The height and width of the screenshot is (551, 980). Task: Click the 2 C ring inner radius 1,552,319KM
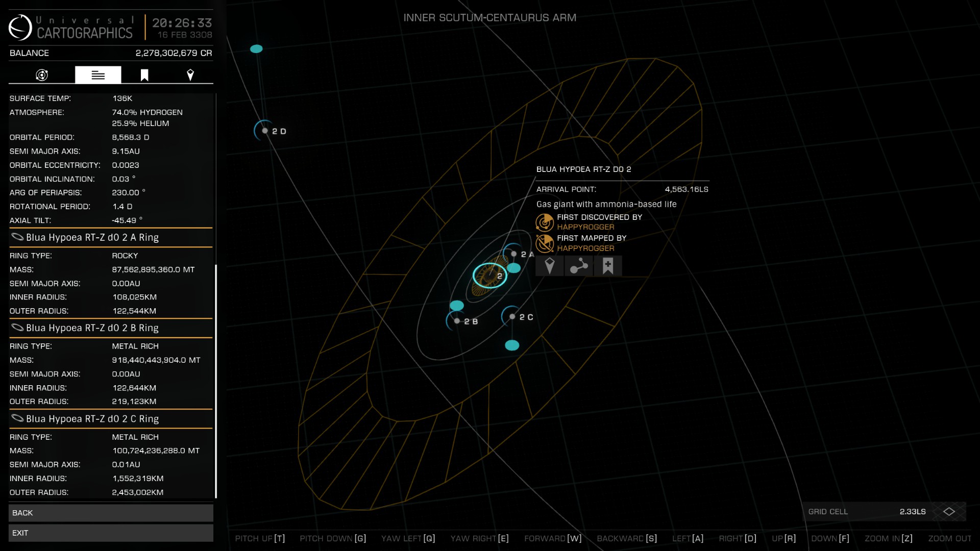138,479
